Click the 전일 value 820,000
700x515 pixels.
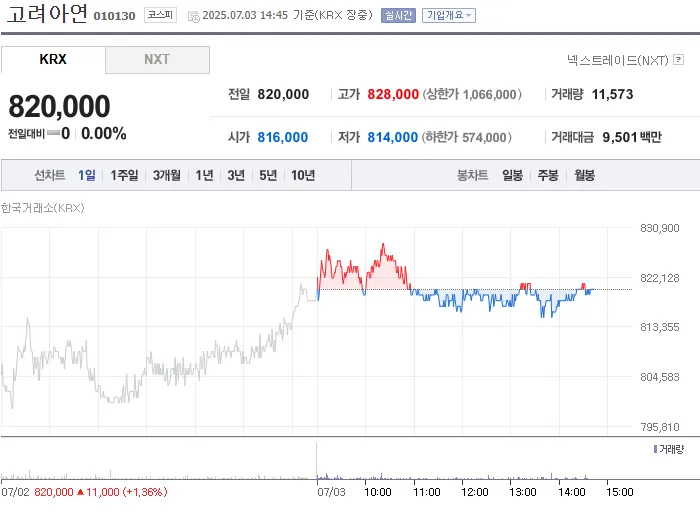point(283,95)
